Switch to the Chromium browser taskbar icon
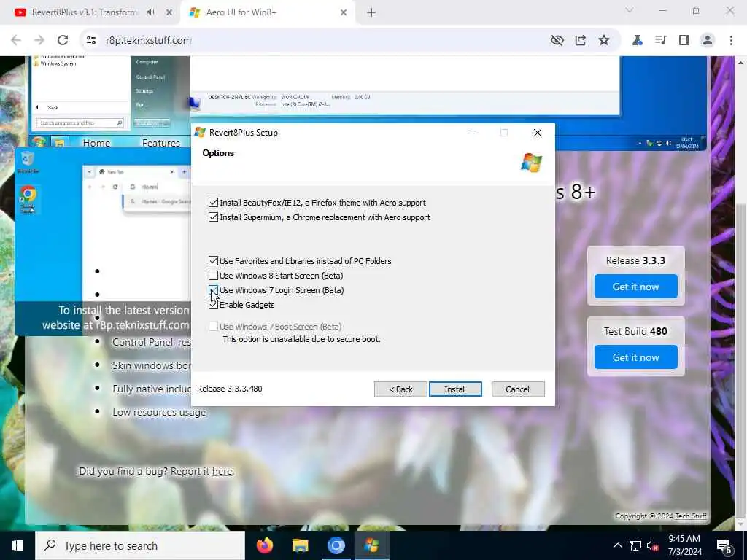 pos(336,545)
